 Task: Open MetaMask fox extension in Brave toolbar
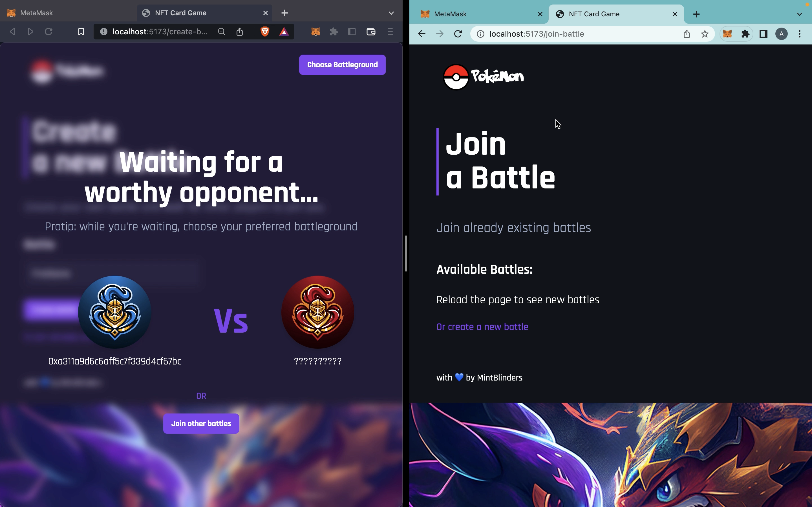[315, 32]
